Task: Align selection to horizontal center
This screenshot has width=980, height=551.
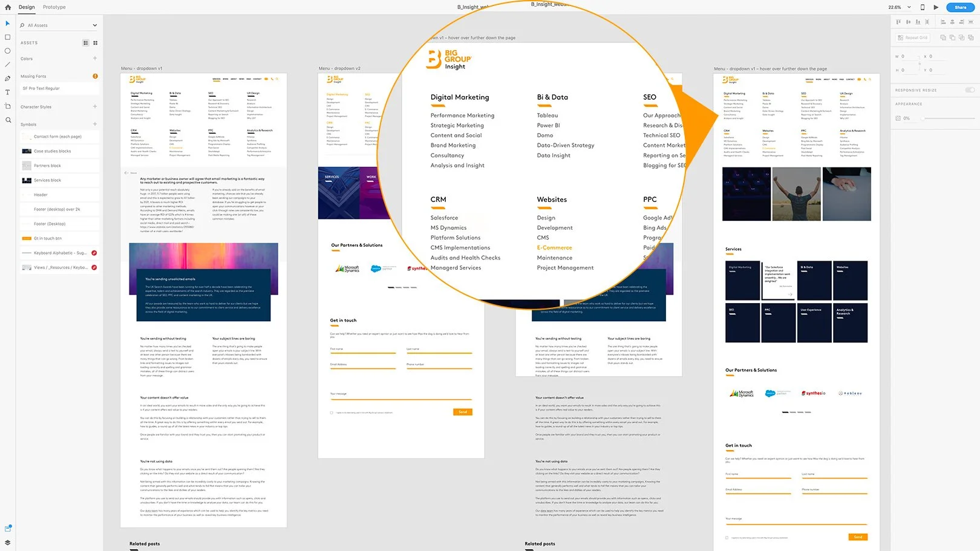Action: coord(952,22)
